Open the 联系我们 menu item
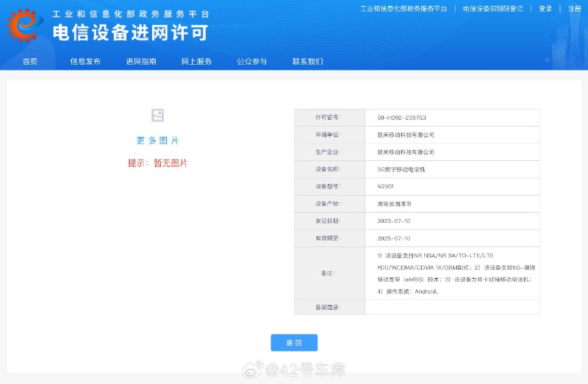This screenshot has height=384, width=588. click(x=307, y=62)
